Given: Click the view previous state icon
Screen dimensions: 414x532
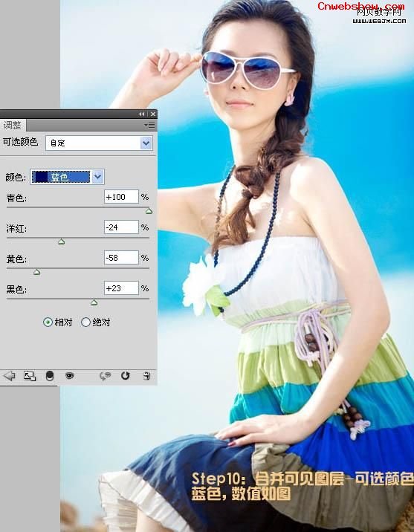Looking at the screenshot, I should [x=106, y=376].
